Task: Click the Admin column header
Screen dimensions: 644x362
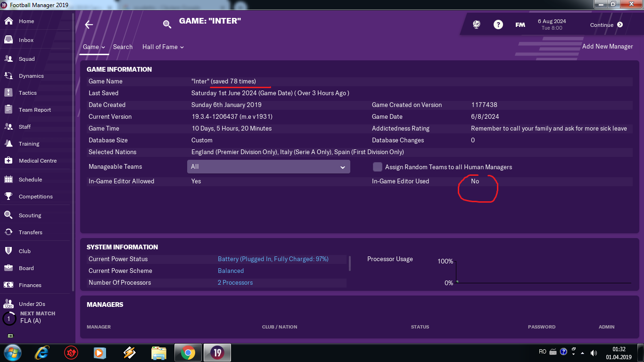Action: 607,327
